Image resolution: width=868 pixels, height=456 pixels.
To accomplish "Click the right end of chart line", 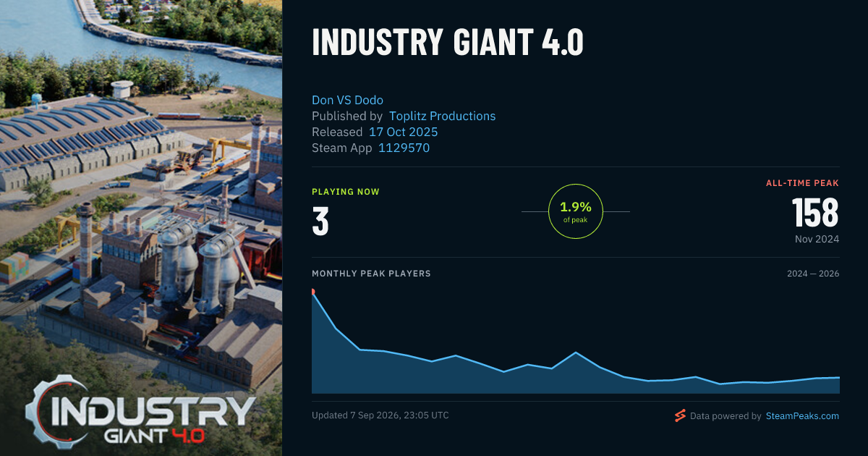I will (838, 377).
